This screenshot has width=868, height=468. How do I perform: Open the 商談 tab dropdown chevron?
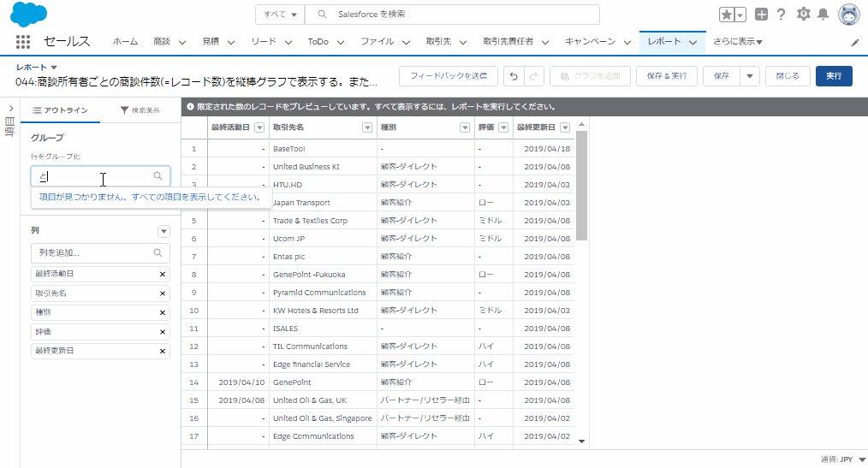tap(182, 42)
